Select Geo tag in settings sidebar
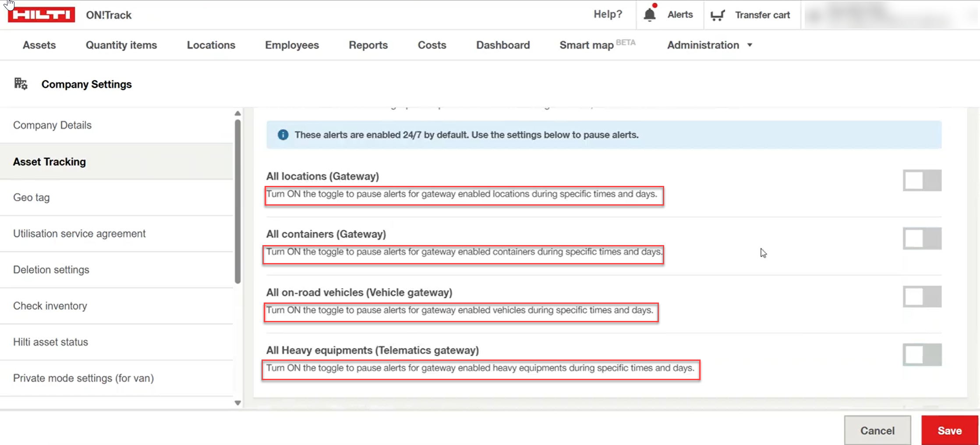The height and width of the screenshot is (445, 980). click(x=32, y=197)
